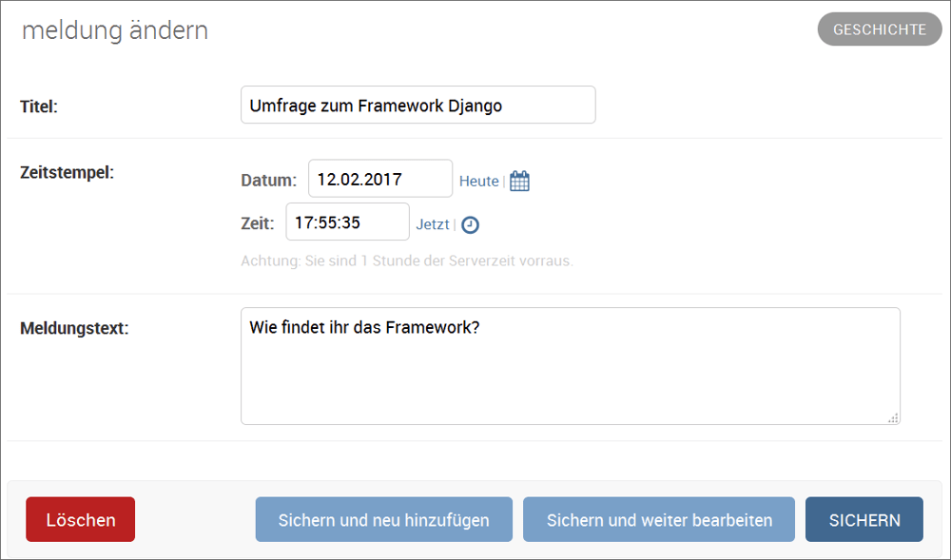Open the clock time picker icon

[x=470, y=225]
